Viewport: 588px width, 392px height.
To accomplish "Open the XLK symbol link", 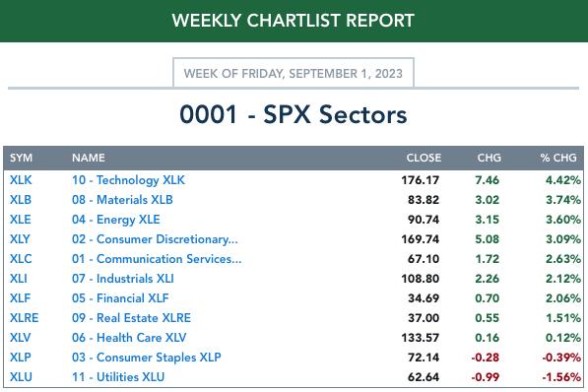I will pyautogui.click(x=21, y=180).
